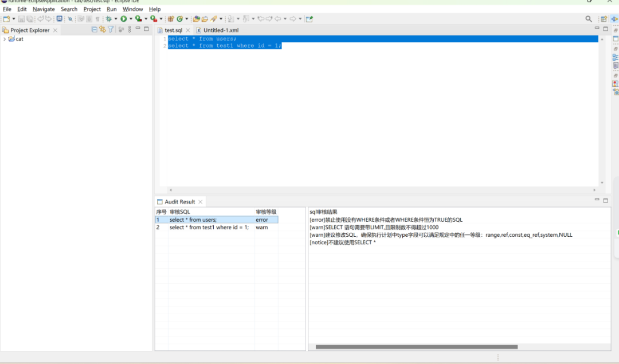Image resolution: width=619 pixels, height=364 pixels.
Task: Toggle Link with Editor in Project Explorer
Action: tap(103, 30)
